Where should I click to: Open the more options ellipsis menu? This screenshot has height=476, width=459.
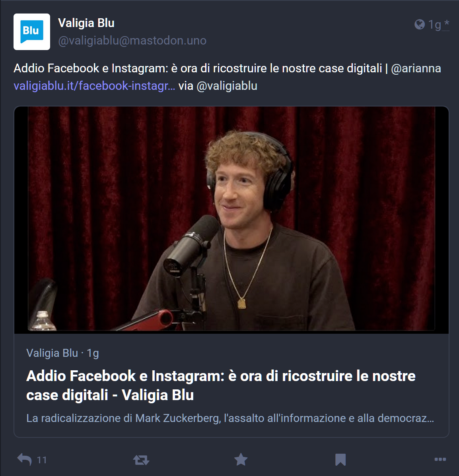440,459
